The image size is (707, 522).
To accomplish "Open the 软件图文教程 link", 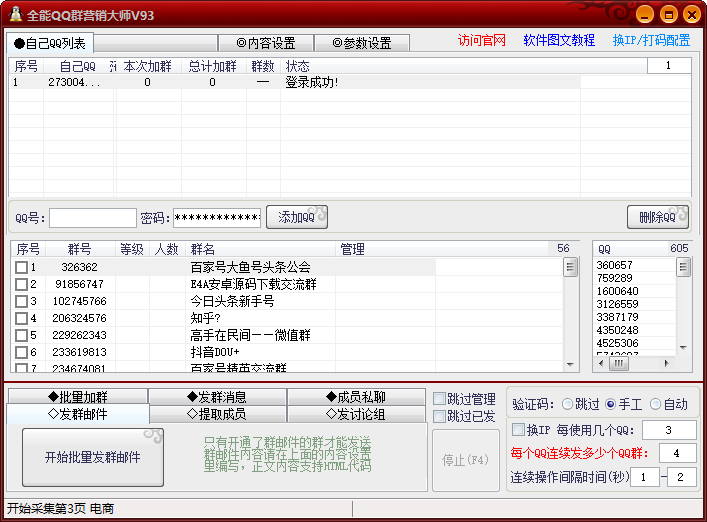I will (559, 41).
